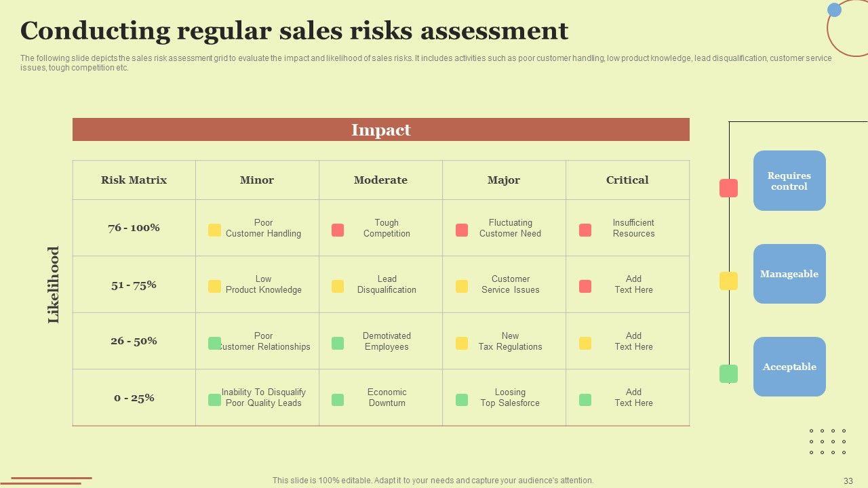Select the Impact header bar

(x=381, y=129)
